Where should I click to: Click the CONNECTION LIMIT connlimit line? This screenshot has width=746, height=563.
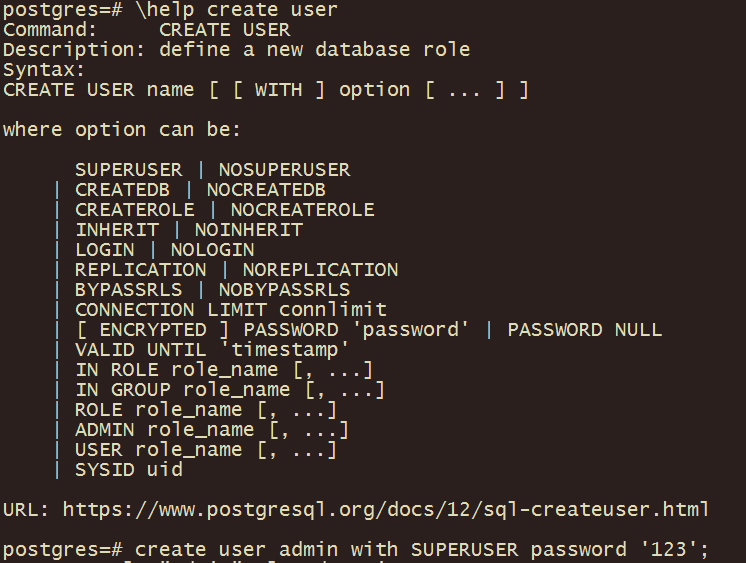[231, 310]
